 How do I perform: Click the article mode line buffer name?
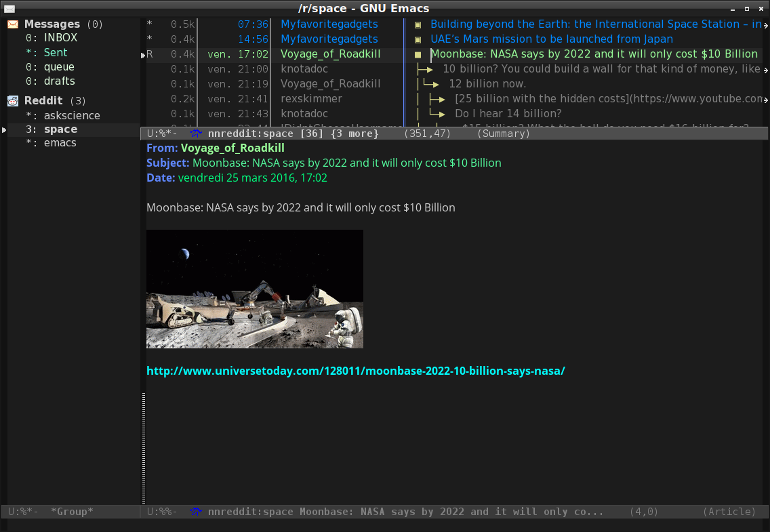tap(405, 512)
